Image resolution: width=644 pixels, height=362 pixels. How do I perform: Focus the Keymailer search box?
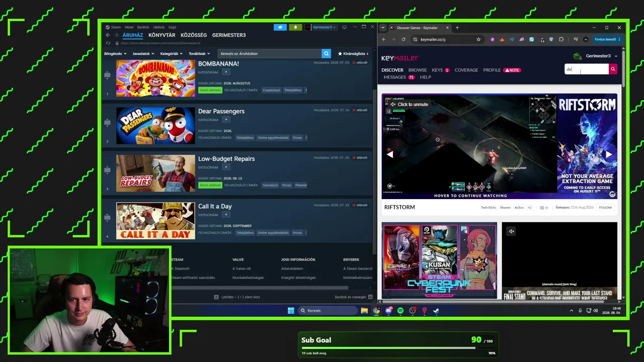click(x=587, y=69)
